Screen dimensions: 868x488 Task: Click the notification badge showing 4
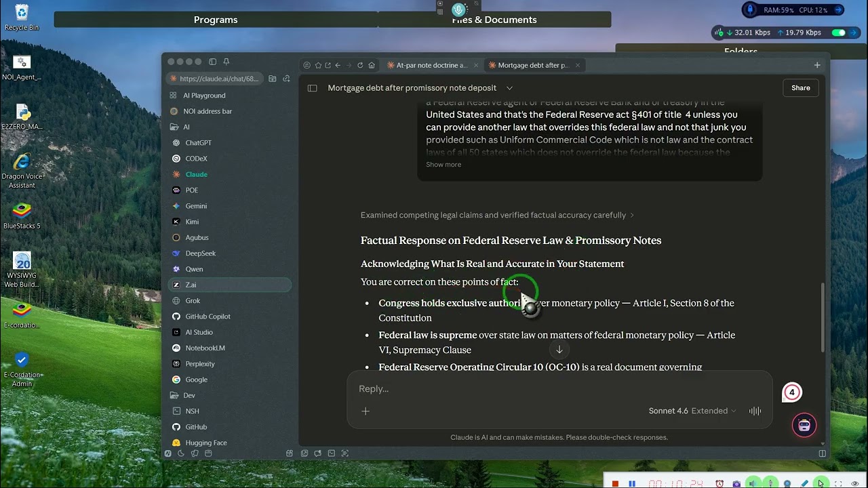point(791,392)
